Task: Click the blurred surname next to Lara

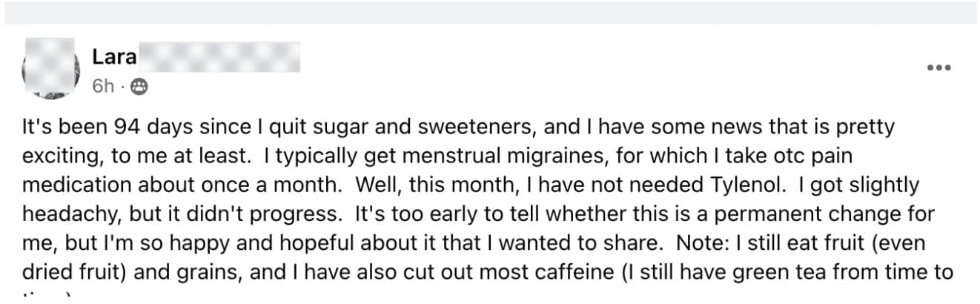Action: point(217,56)
